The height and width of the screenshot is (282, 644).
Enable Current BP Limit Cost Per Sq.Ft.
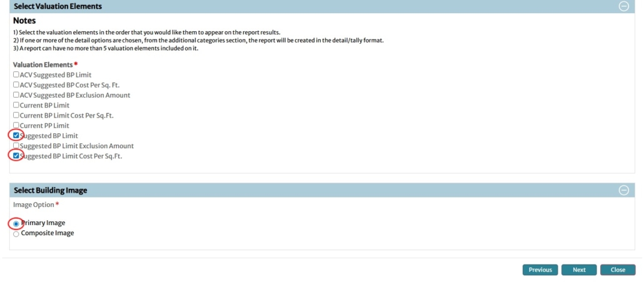coord(16,116)
